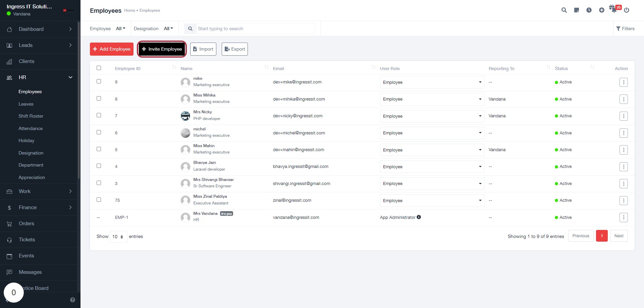The width and height of the screenshot is (644, 308).
Task: Click the clock timer icon in header
Action: coord(589,10)
